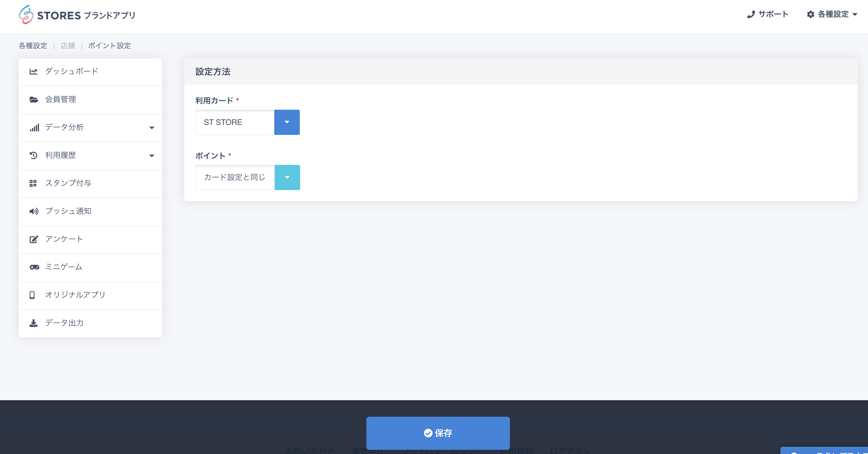Contact サポート from the top bar
Image resolution: width=868 pixels, height=454 pixels.
[768, 14]
